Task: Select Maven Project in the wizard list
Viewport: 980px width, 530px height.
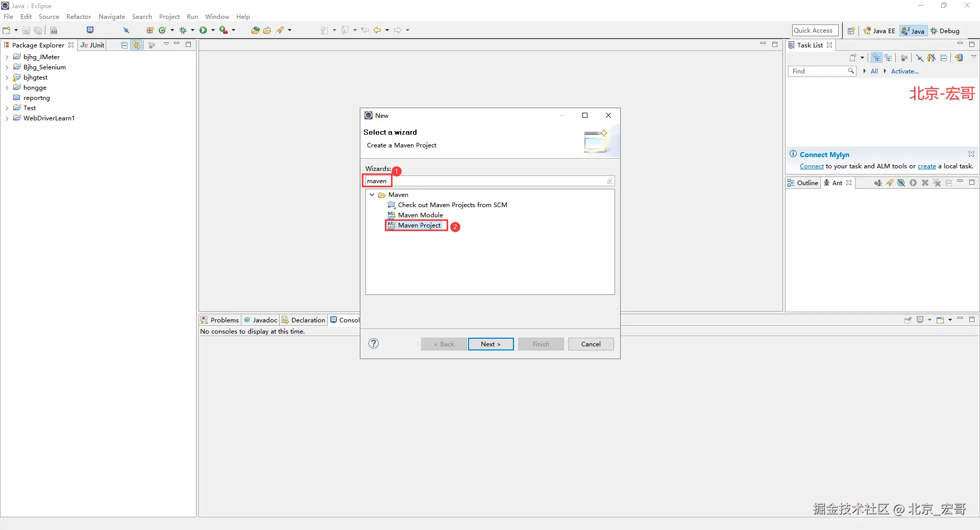Action: point(419,225)
